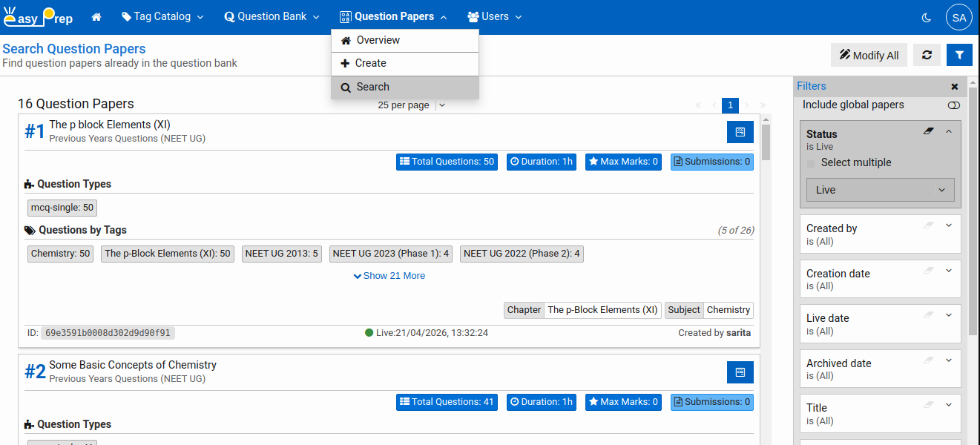The width and height of the screenshot is (980, 445).
Task: Click the blue filter funnel button
Action: coord(959,55)
